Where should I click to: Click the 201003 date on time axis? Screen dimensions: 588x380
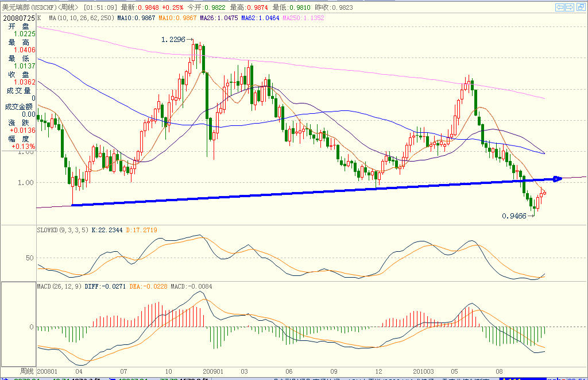click(x=423, y=371)
